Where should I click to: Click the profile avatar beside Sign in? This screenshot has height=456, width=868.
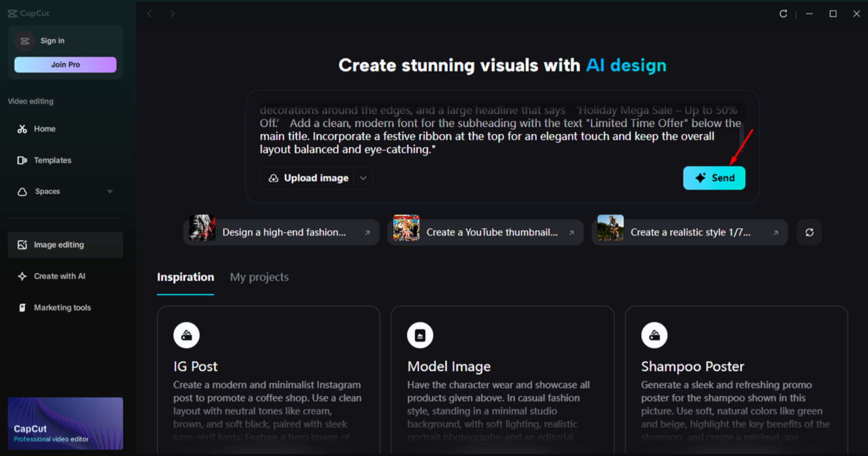[x=25, y=41]
